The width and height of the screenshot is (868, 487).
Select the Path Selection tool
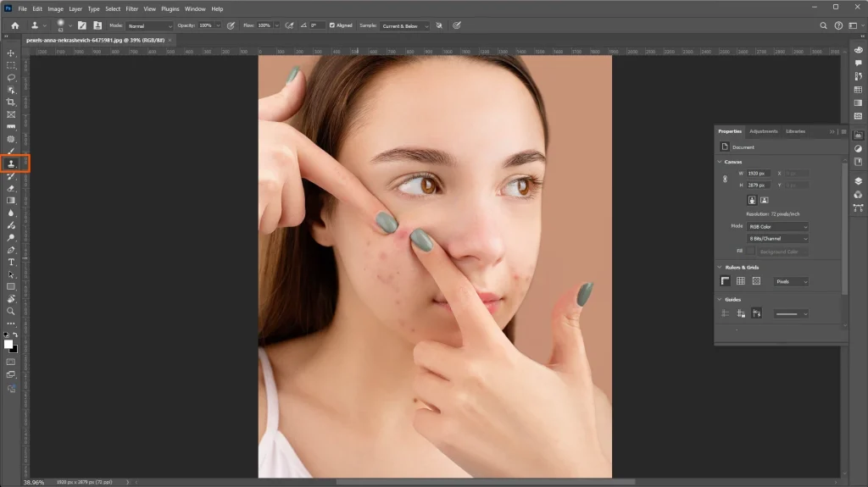[x=10, y=274]
